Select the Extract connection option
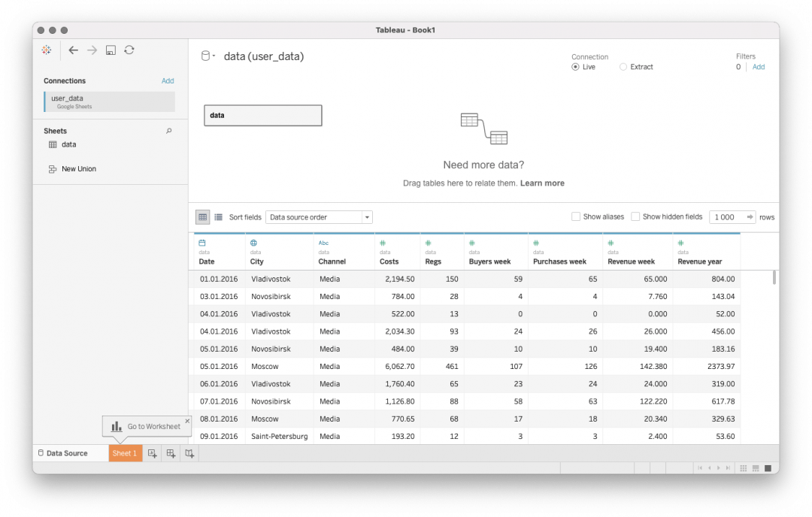Viewport: 812px width, 517px height. (x=623, y=67)
